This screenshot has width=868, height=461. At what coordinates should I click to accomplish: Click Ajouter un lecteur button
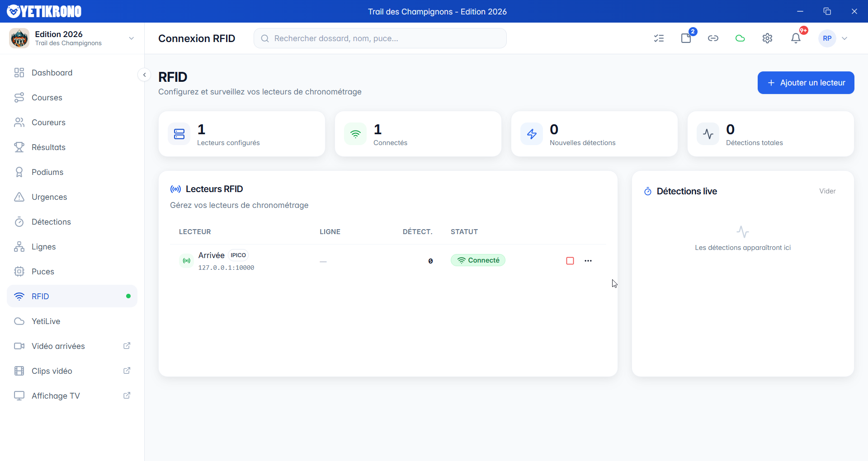806,83
